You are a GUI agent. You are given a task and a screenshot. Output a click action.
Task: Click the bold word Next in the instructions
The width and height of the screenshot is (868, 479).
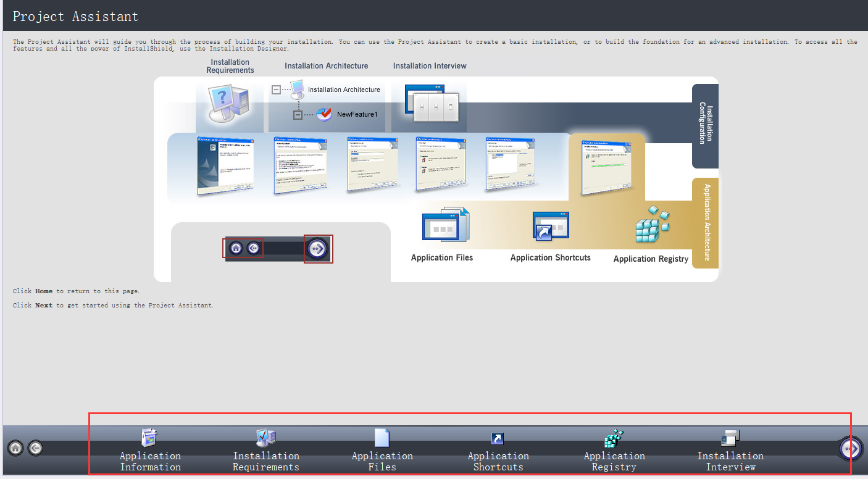pyautogui.click(x=44, y=306)
